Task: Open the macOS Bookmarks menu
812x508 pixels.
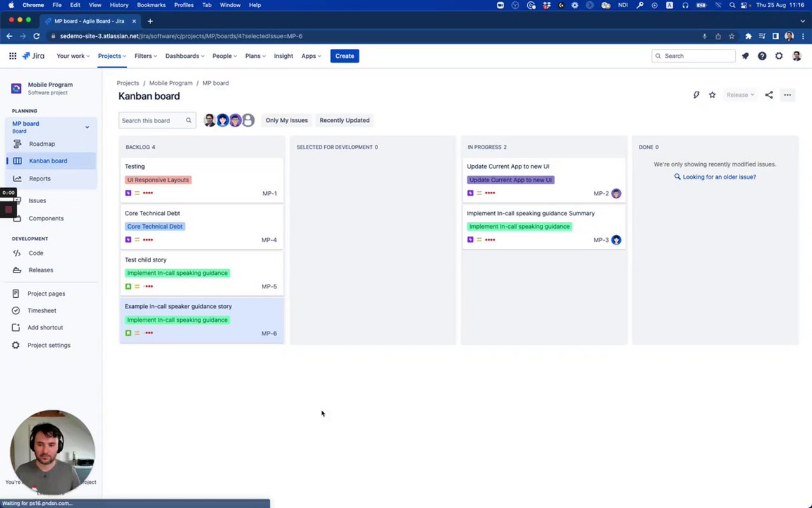Action: click(151, 5)
